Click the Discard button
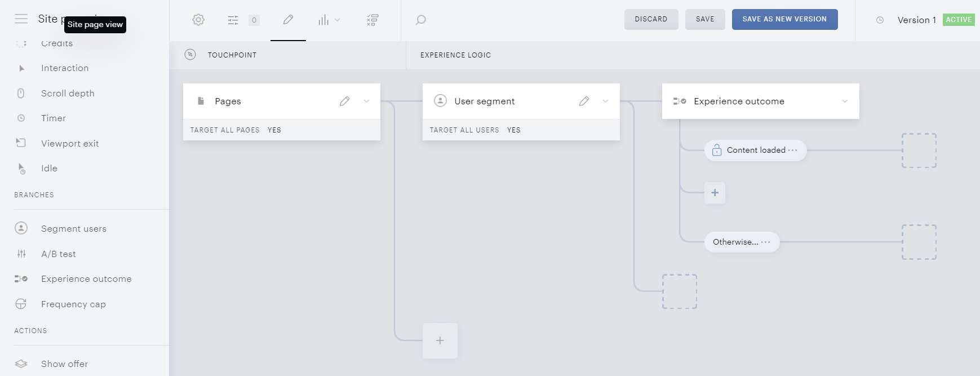Viewport: 980px width, 376px height. tap(651, 19)
